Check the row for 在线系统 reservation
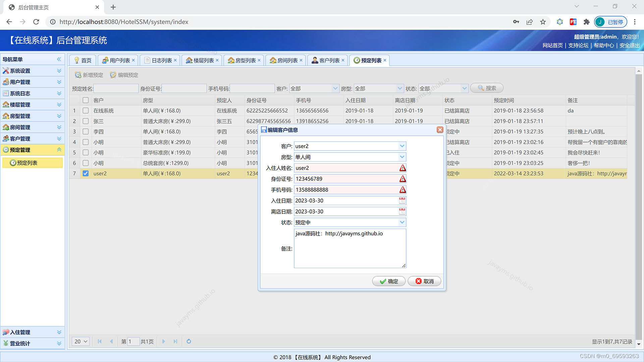Image resolution: width=644 pixels, height=362 pixels. click(x=86, y=111)
